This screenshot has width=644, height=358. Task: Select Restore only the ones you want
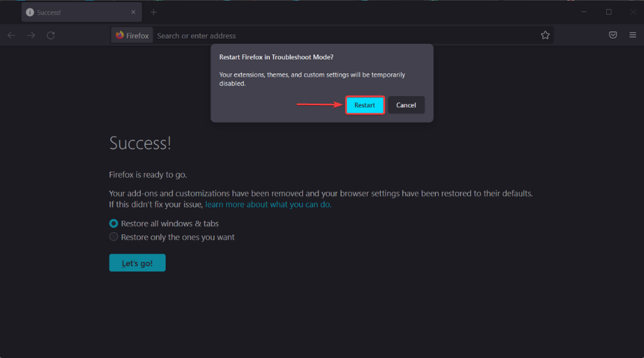tap(172, 237)
